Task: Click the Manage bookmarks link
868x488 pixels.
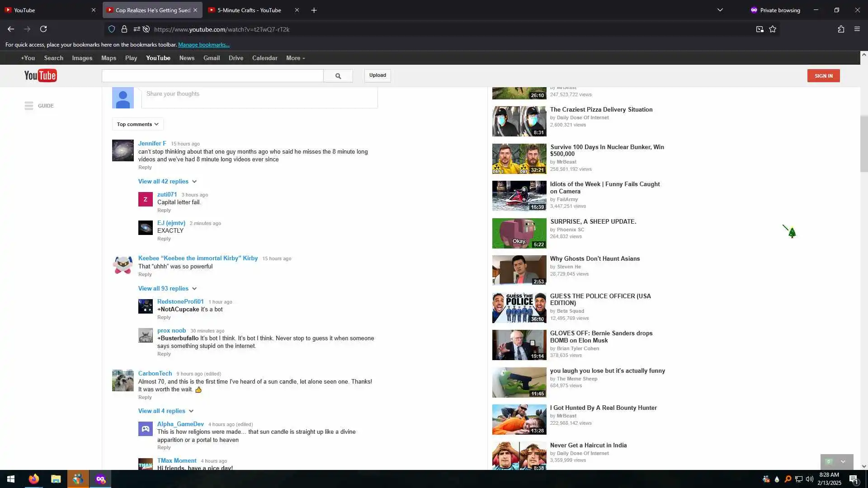Action: coord(203,45)
